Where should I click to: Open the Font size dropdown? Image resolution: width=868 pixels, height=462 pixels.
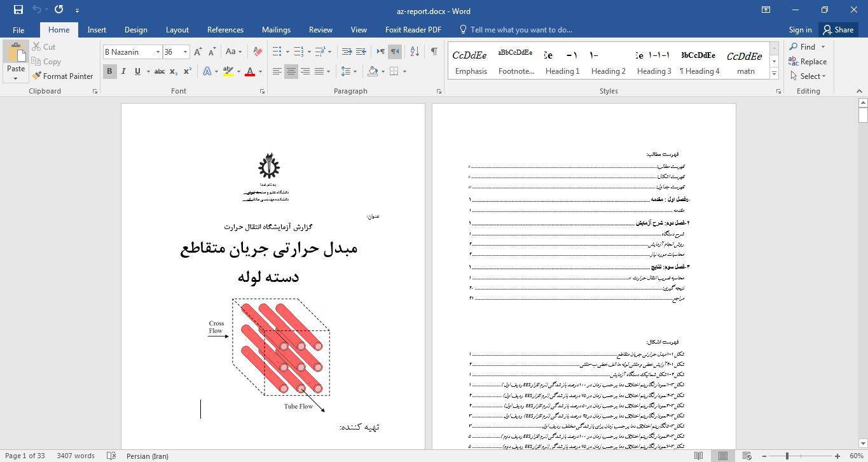184,52
